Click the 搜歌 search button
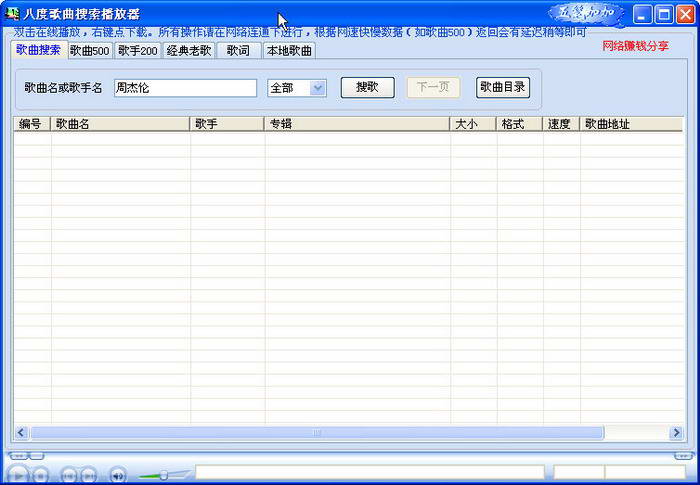 367,88
